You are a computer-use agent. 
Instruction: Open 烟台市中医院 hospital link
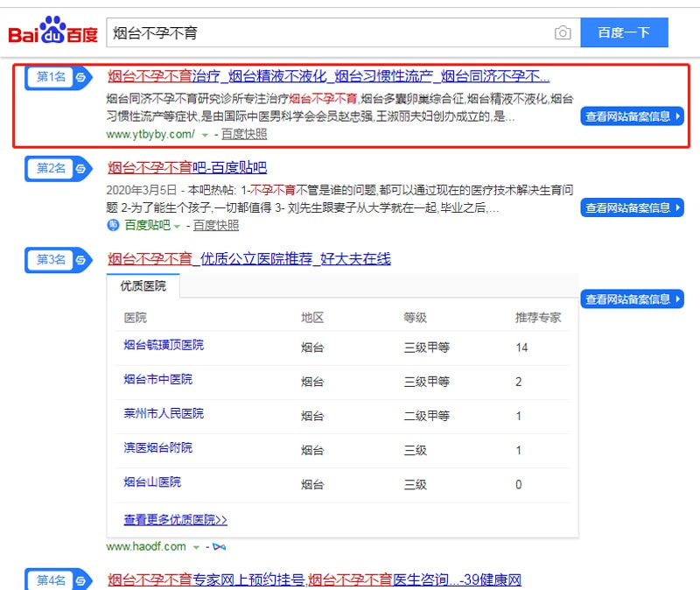click(x=158, y=379)
